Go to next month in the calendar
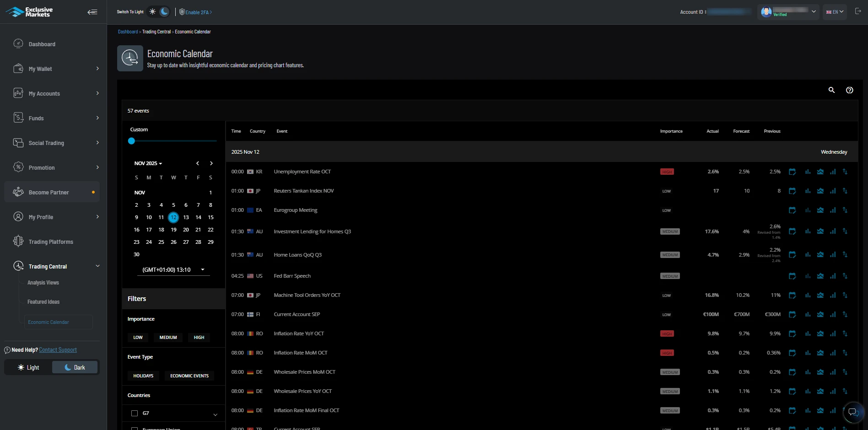 tap(211, 163)
